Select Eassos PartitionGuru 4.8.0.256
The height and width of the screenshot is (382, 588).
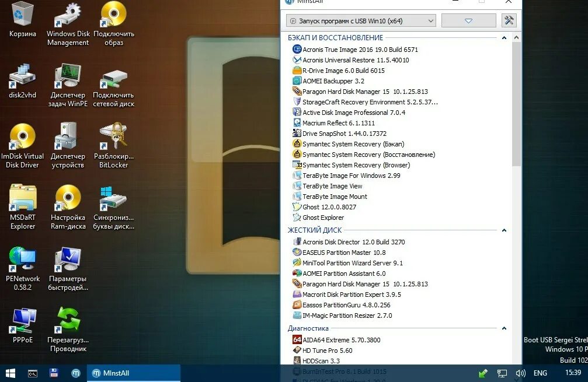click(x=341, y=305)
